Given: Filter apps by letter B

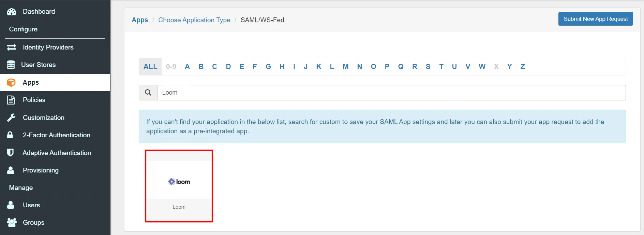Looking at the screenshot, I should [x=201, y=67].
